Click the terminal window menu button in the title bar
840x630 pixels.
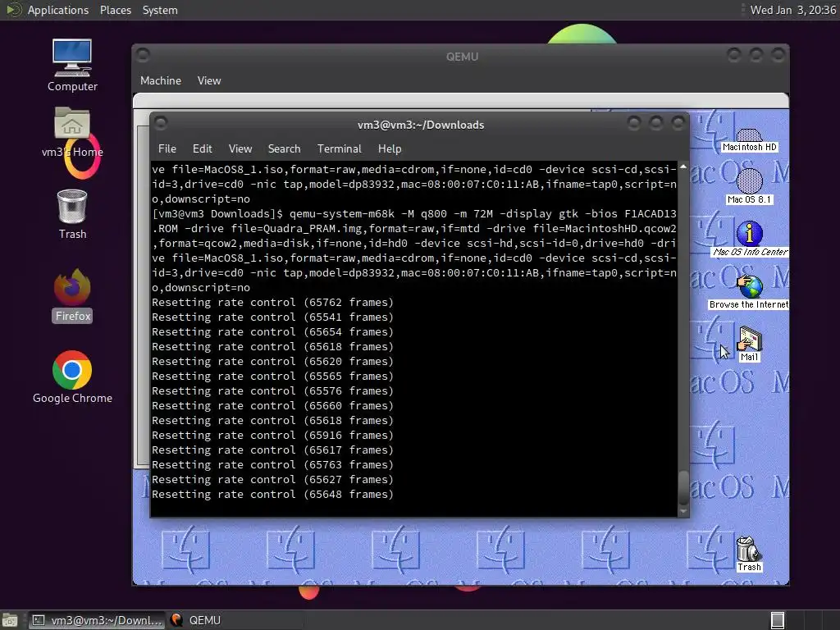pyautogui.click(x=160, y=124)
